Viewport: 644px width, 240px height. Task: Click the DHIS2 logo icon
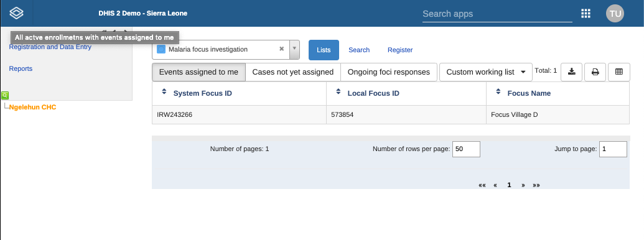pyautogui.click(x=16, y=13)
